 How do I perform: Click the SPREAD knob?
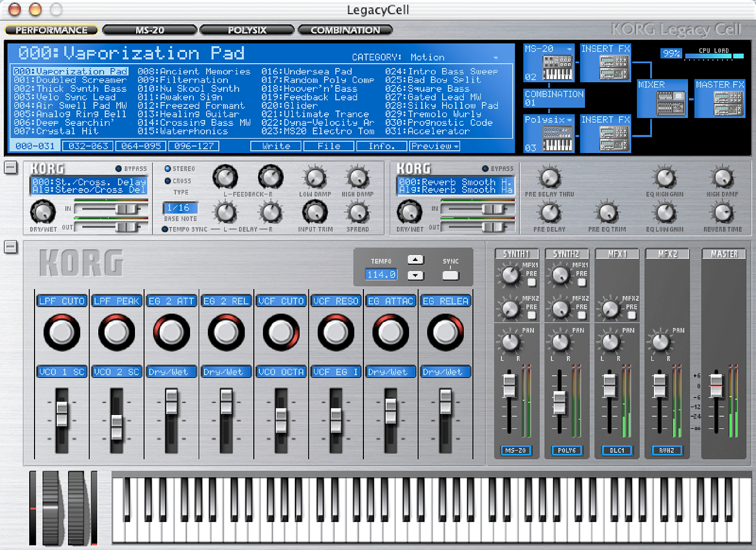pyautogui.click(x=357, y=212)
